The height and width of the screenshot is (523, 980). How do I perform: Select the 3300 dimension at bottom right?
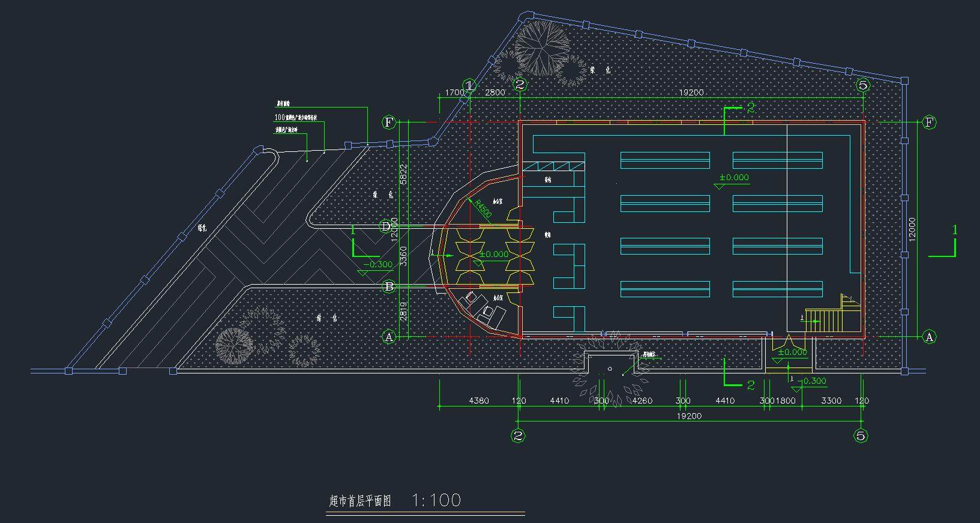pos(831,401)
